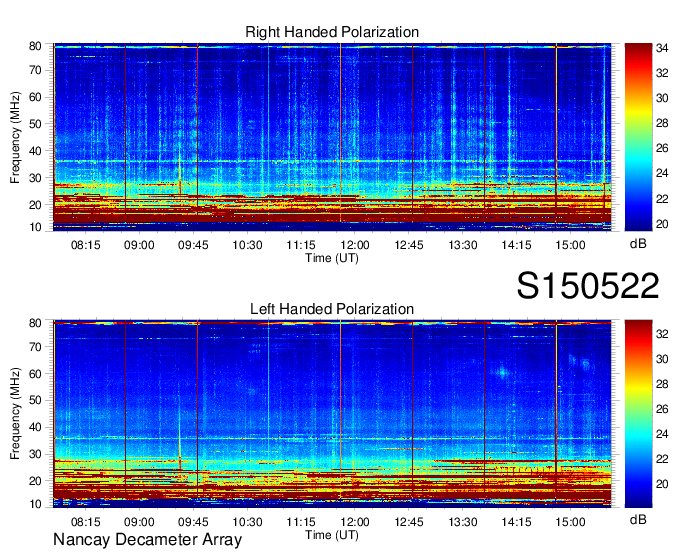680x552 pixels.
Task: Click the 10:30 time tick of the Right Handed plot
Action: 247,245
